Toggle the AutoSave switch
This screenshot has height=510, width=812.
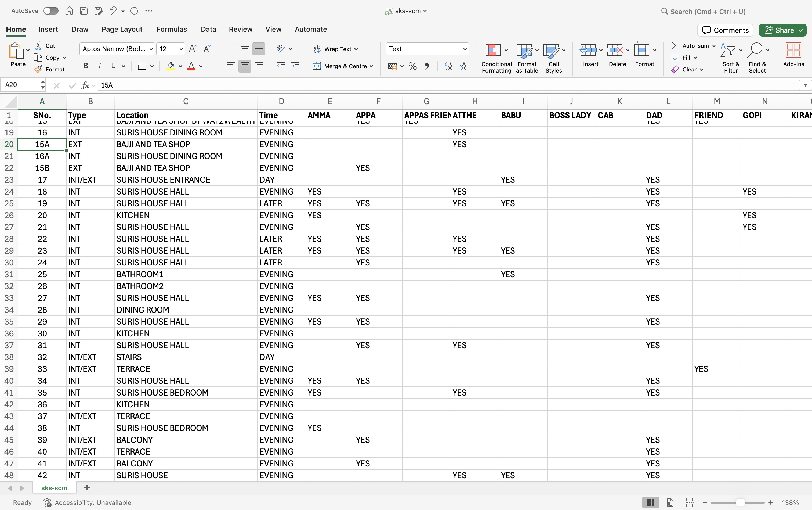(x=51, y=11)
